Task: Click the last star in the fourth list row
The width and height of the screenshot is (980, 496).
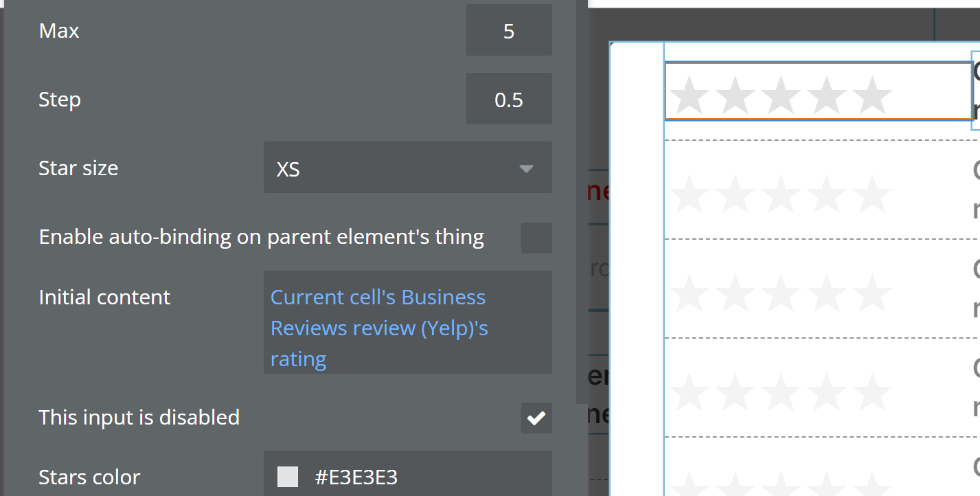Action: click(872, 392)
